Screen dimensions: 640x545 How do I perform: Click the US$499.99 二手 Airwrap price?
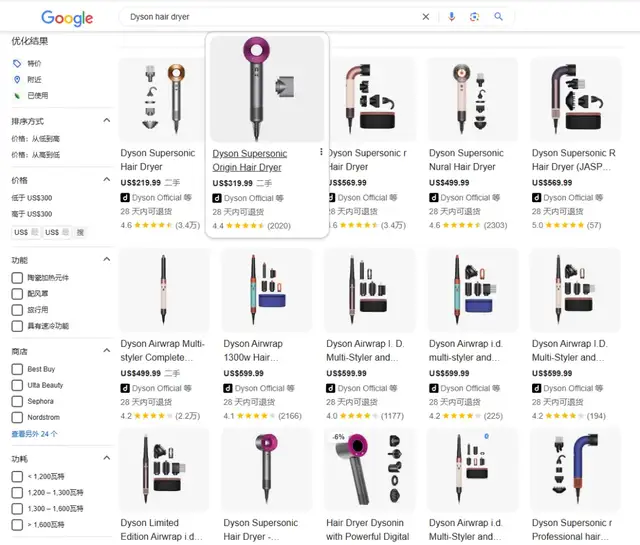(x=150, y=373)
